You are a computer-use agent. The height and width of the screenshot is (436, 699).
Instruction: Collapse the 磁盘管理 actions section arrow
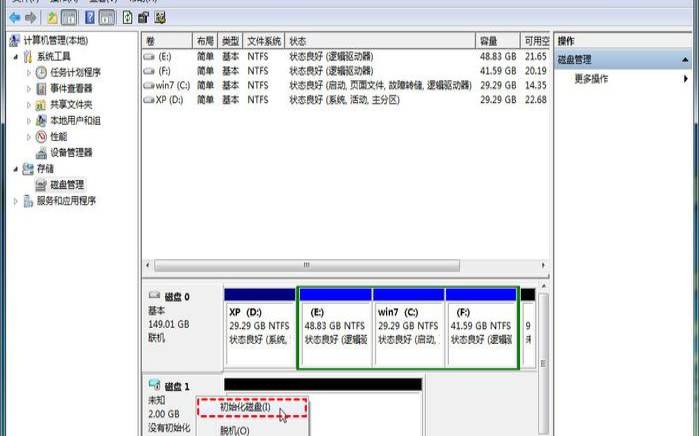pos(685,60)
